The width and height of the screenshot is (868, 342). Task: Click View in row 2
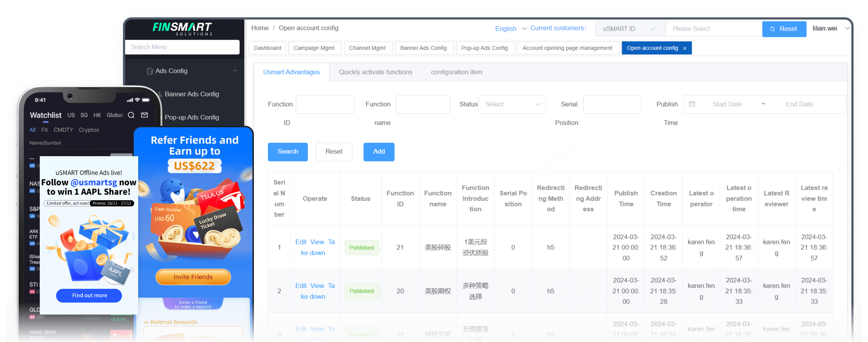tap(317, 286)
